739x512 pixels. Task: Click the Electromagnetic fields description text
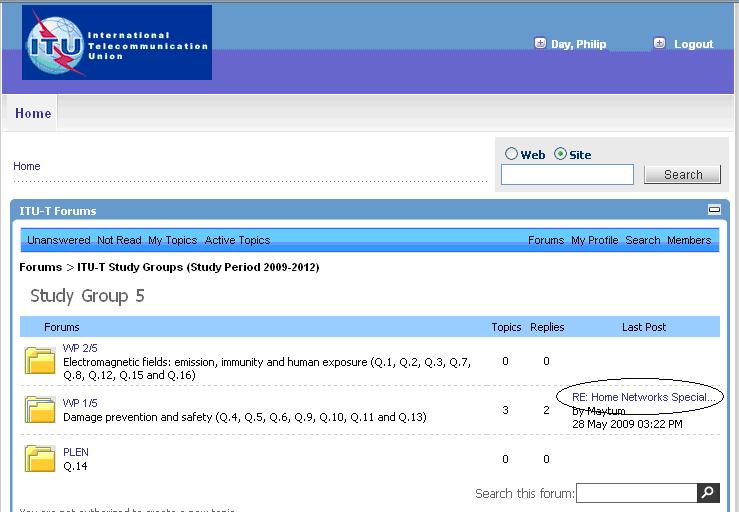(267, 368)
